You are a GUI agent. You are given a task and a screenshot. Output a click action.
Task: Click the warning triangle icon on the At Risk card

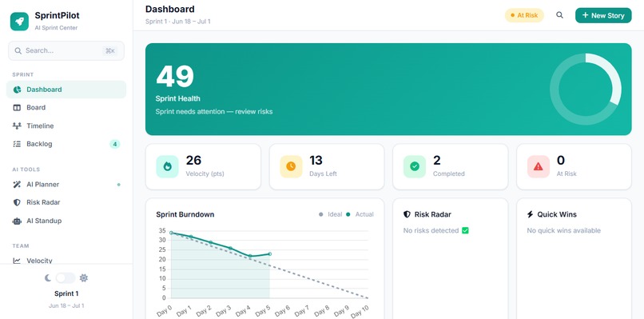pyautogui.click(x=538, y=166)
